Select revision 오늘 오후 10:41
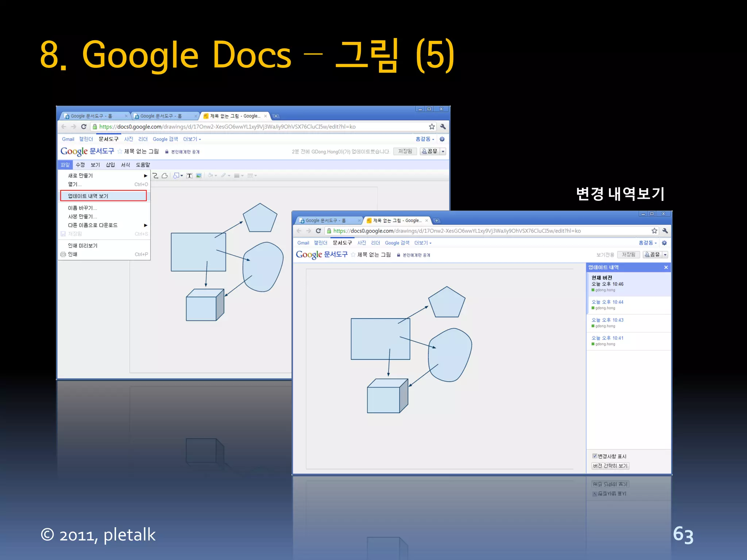The height and width of the screenshot is (560, 747). (x=628, y=341)
